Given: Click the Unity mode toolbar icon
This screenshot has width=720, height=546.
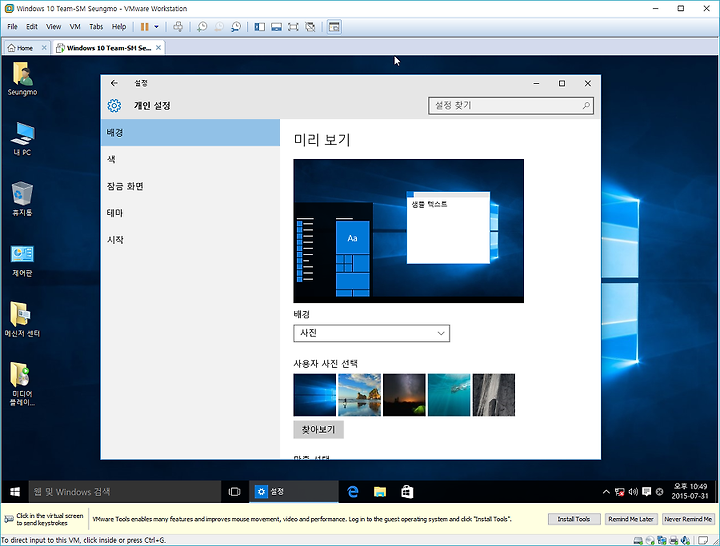Looking at the screenshot, I should pos(310,27).
